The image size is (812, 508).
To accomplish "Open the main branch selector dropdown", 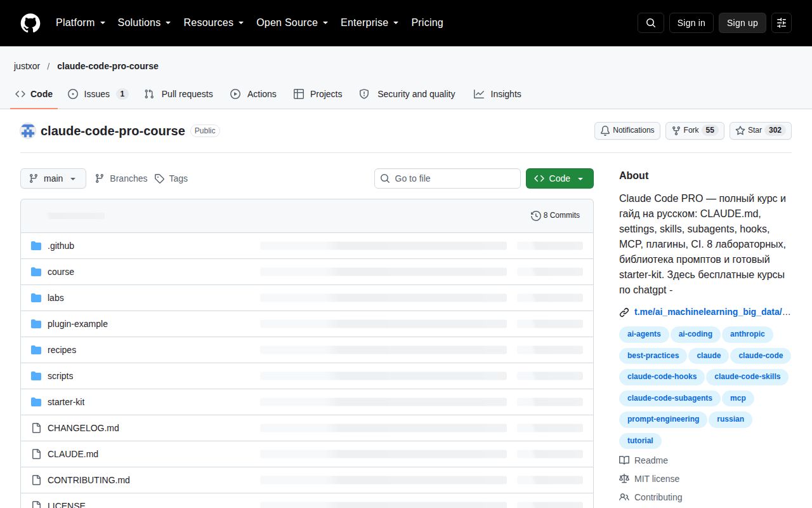I will 53,178.
